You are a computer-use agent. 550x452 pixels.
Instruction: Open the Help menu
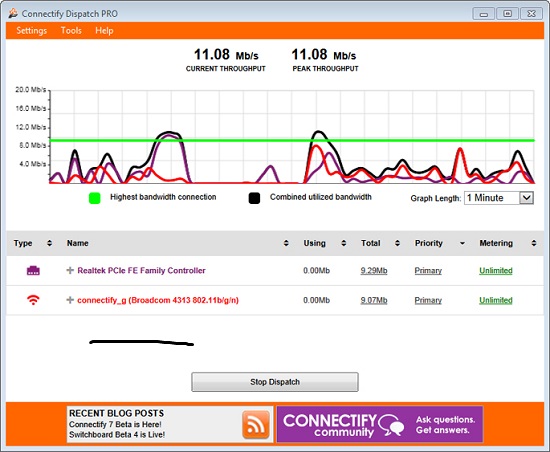coord(104,31)
